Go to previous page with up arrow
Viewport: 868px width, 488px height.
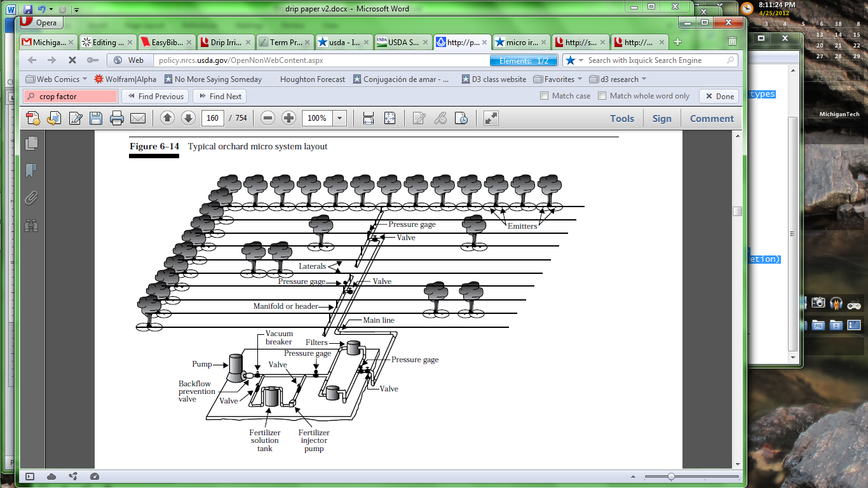pyautogui.click(x=167, y=118)
